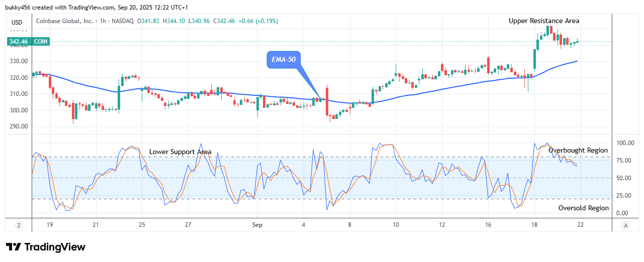Click the +0.66 (+0.19%) change value

258,21
